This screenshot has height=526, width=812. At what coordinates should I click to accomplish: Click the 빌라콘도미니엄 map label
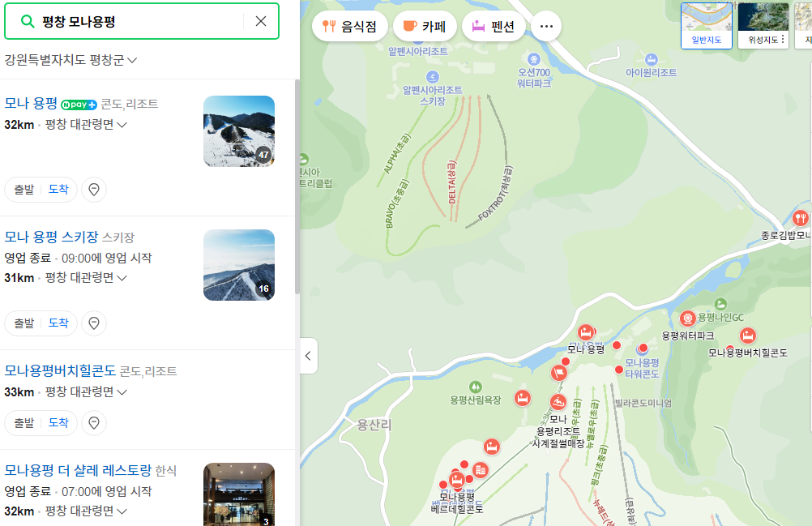tap(643, 403)
